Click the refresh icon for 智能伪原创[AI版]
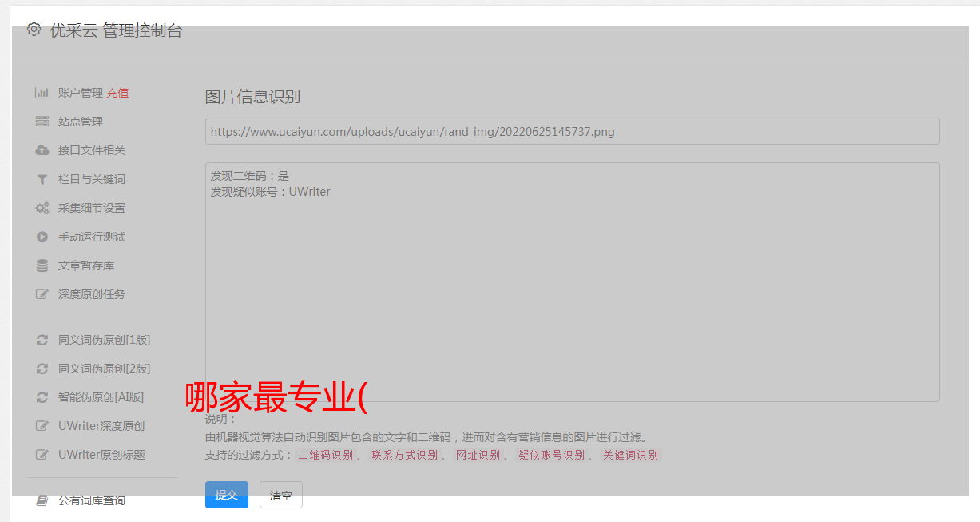 coord(42,397)
